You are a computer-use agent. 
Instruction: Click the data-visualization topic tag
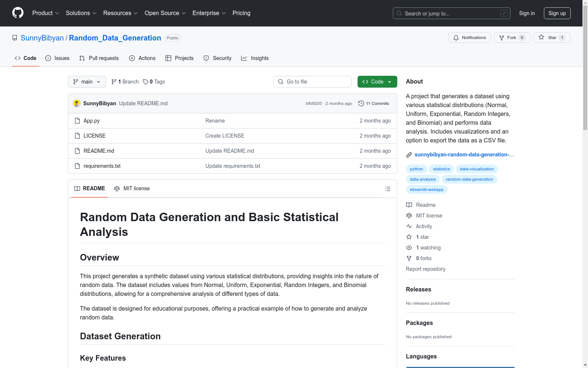click(x=477, y=169)
